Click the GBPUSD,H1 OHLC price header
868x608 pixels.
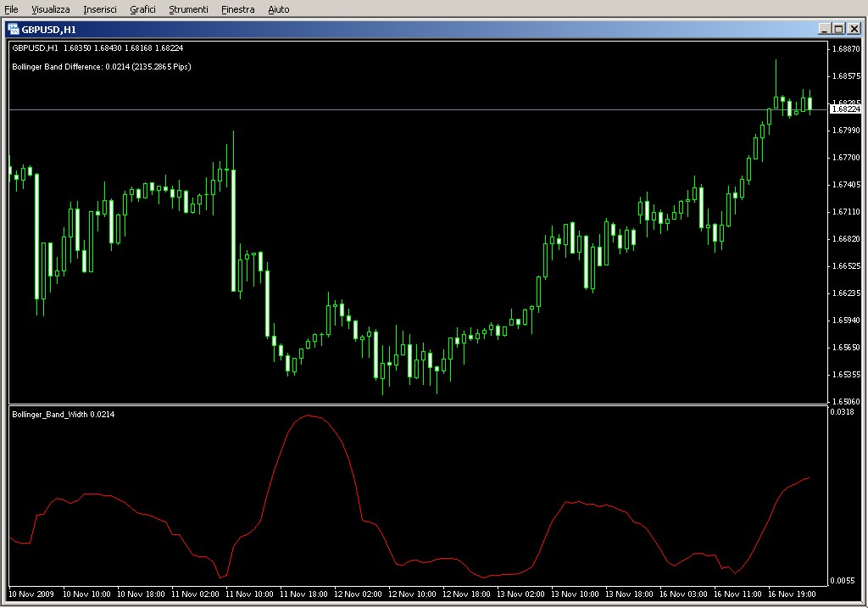(x=97, y=48)
